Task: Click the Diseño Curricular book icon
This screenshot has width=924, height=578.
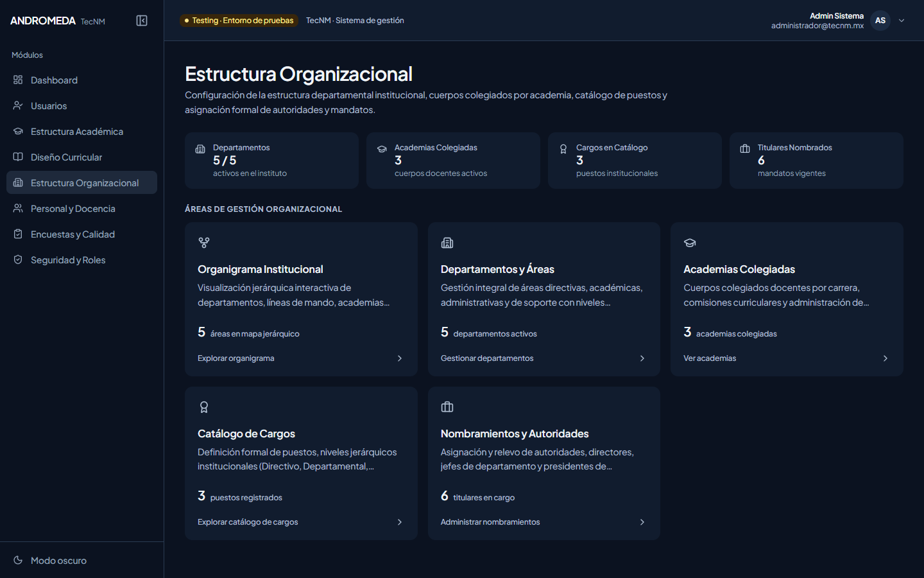Action: pyautogui.click(x=18, y=157)
